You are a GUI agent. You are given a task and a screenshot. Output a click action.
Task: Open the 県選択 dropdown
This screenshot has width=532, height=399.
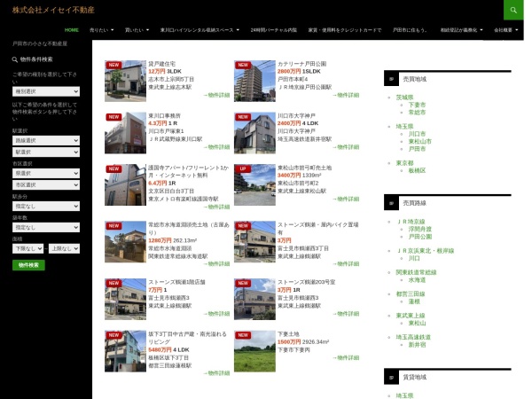point(46,174)
